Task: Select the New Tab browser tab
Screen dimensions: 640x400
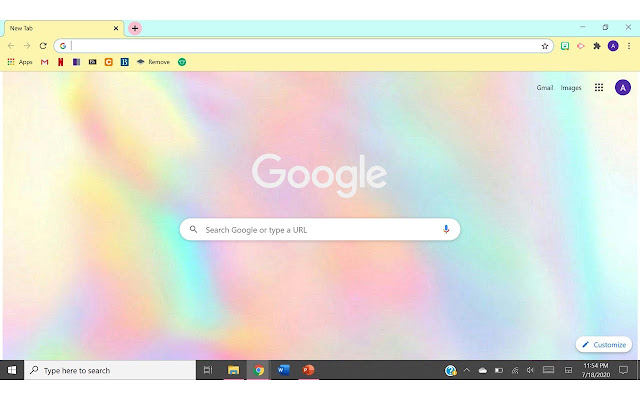Action: [x=63, y=28]
